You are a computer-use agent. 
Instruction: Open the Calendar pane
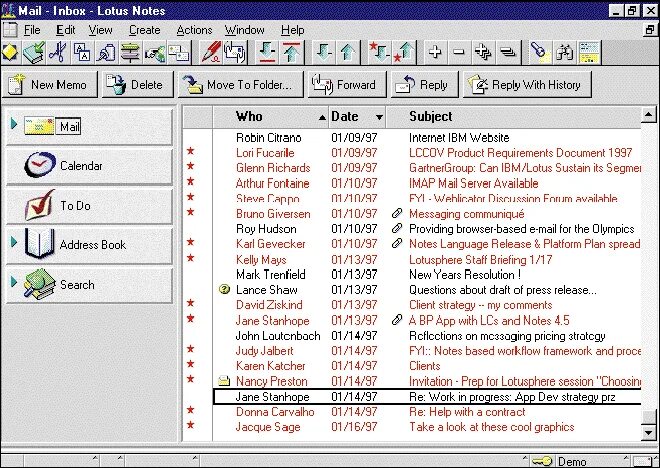click(89, 165)
